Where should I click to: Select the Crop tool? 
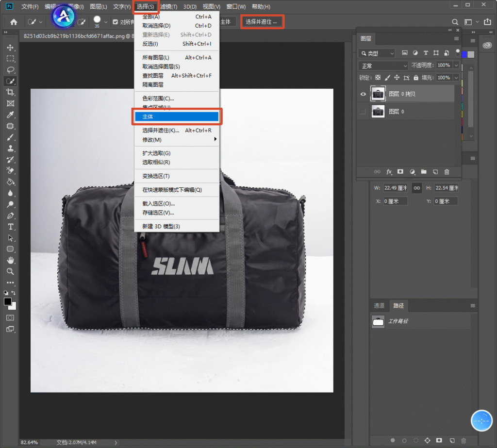[x=10, y=92]
